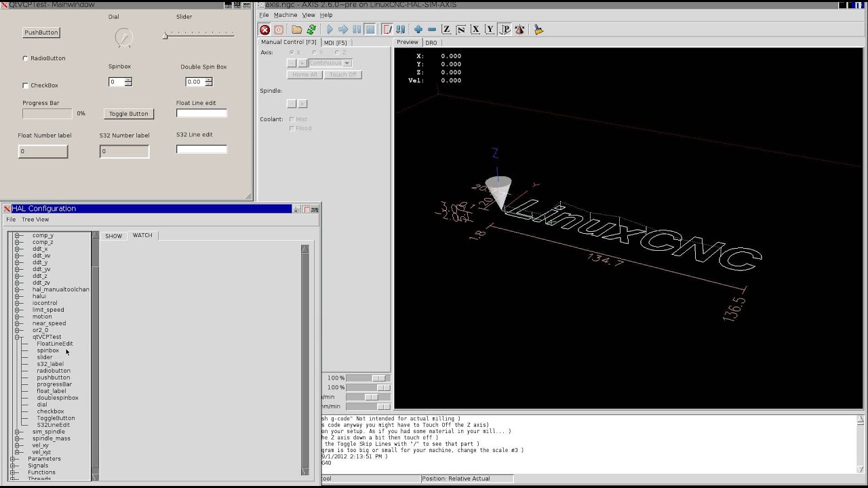The image size is (868, 488).
Task: Expand the iocontrol tree node
Action: point(18,303)
